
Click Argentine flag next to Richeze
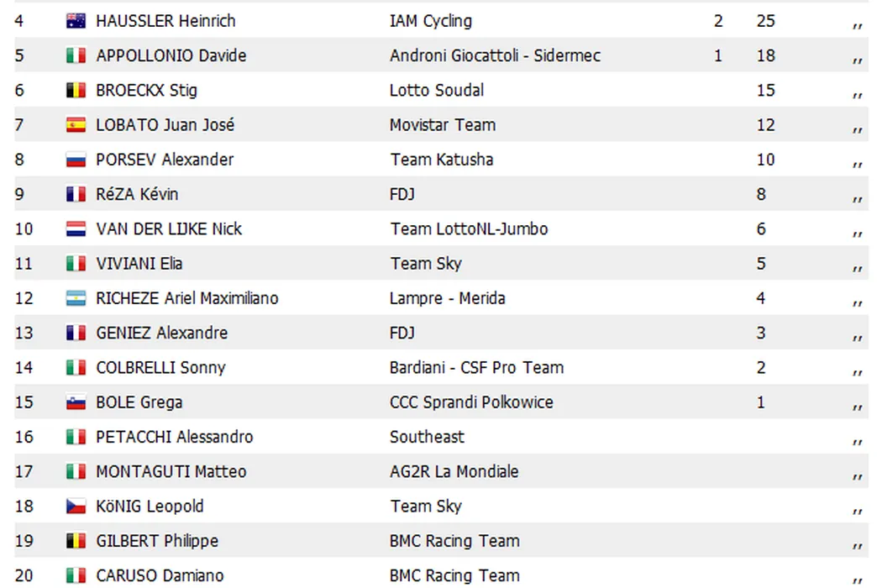point(76,298)
